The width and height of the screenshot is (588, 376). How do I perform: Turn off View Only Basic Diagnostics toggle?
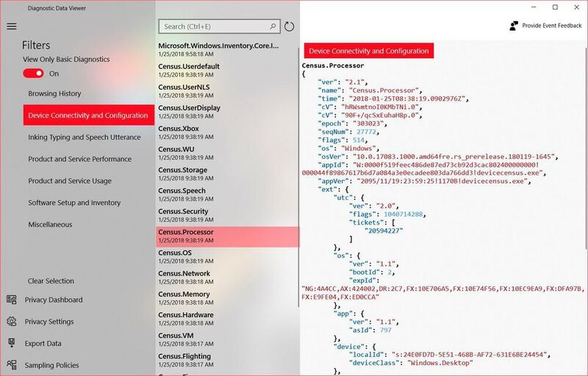pyautogui.click(x=33, y=73)
